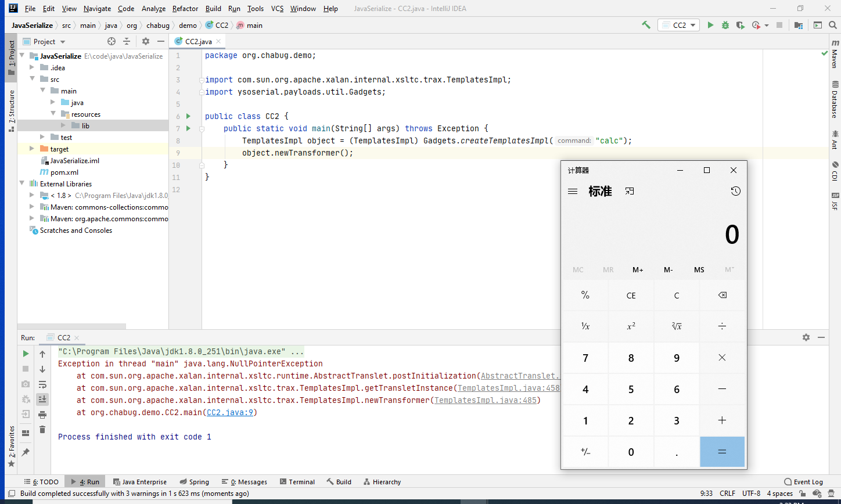Open the Structure side panel

pos(11,111)
